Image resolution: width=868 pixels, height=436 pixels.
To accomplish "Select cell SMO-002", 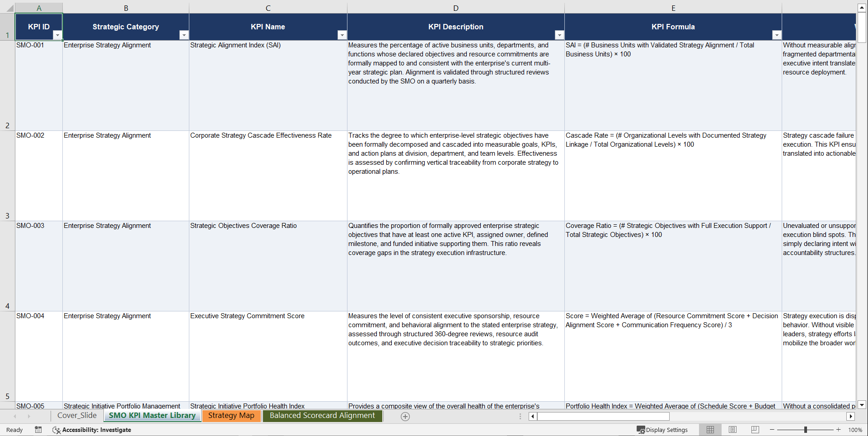I will (39, 176).
